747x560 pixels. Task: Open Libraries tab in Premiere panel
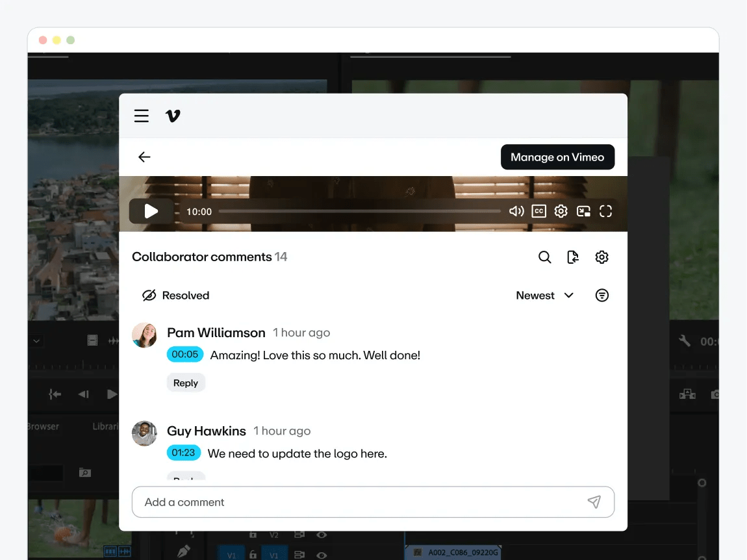pyautogui.click(x=105, y=426)
